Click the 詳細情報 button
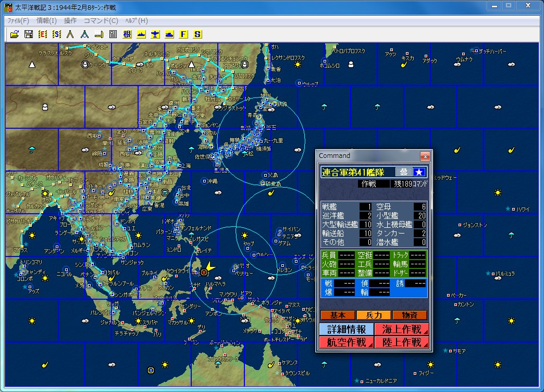The height and width of the screenshot is (392, 544). click(346, 329)
